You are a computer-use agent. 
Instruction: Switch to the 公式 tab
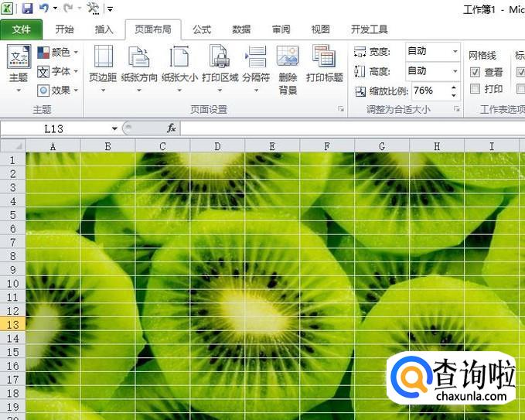(202, 29)
